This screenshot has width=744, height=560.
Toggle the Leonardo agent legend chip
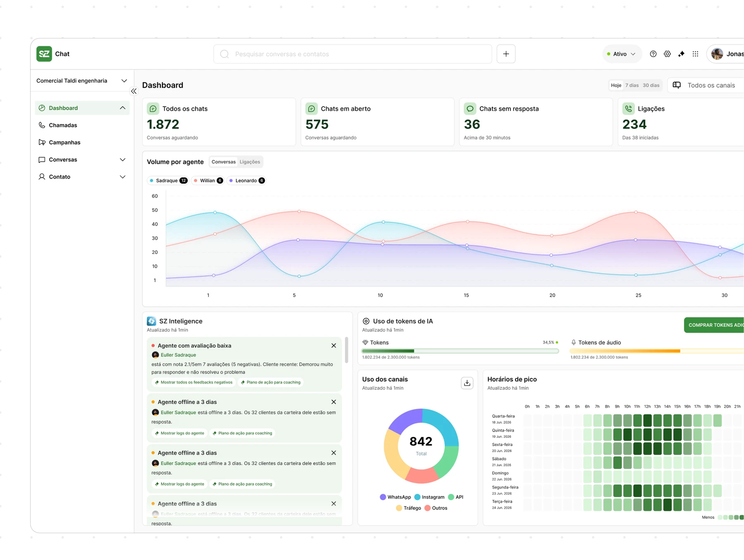point(247,181)
